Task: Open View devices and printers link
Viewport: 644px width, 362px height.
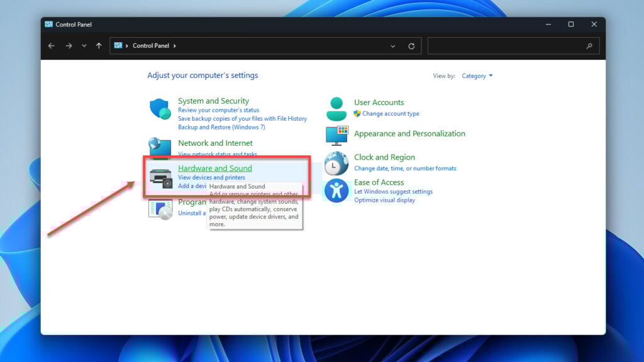Action: pos(211,178)
